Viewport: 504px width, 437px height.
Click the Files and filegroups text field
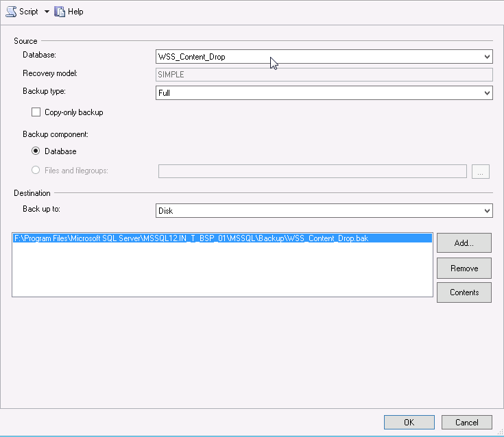pyautogui.click(x=312, y=171)
